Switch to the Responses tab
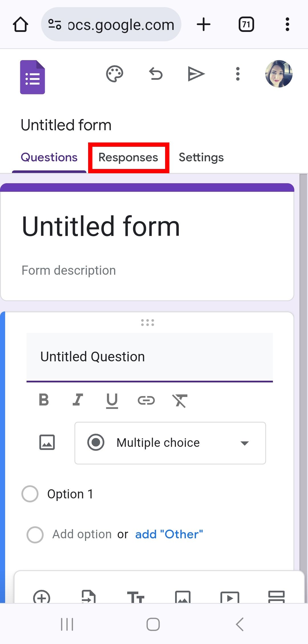308x644 pixels. (x=128, y=158)
